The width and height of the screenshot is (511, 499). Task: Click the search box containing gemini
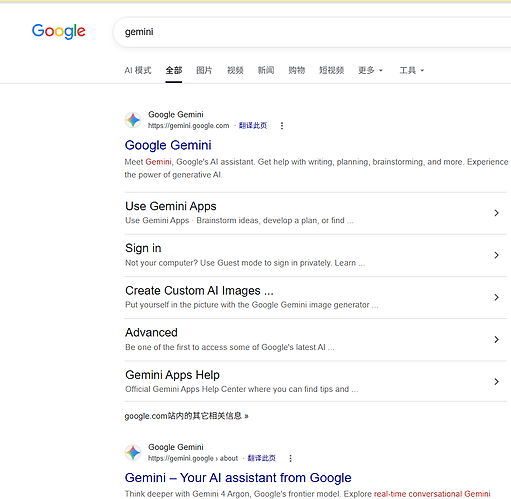[312, 32]
